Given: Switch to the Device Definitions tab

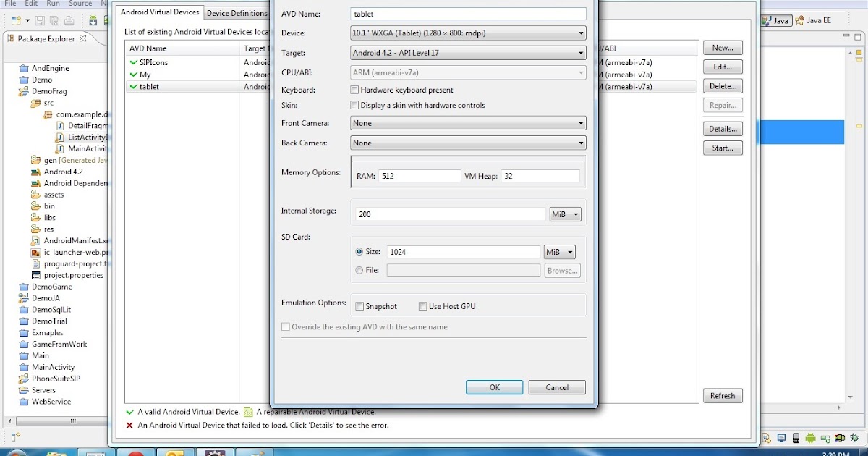Looking at the screenshot, I should pyautogui.click(x=237, y=12).
